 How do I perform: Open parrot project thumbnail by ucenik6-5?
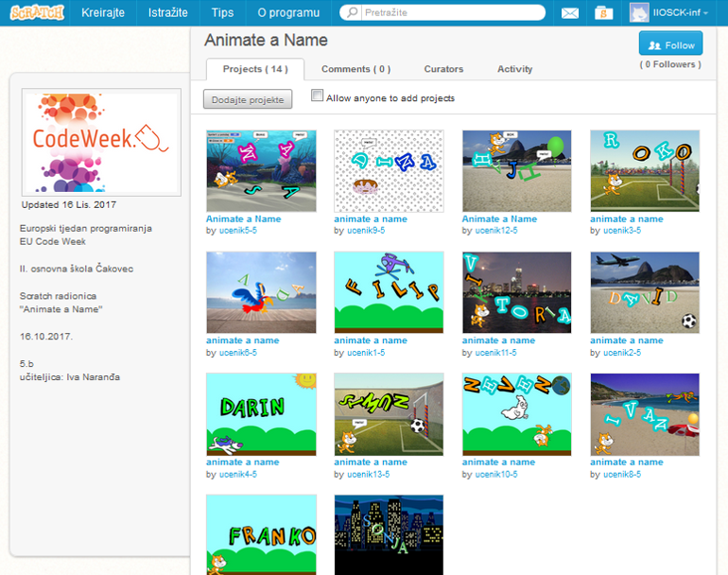(261, 292)
